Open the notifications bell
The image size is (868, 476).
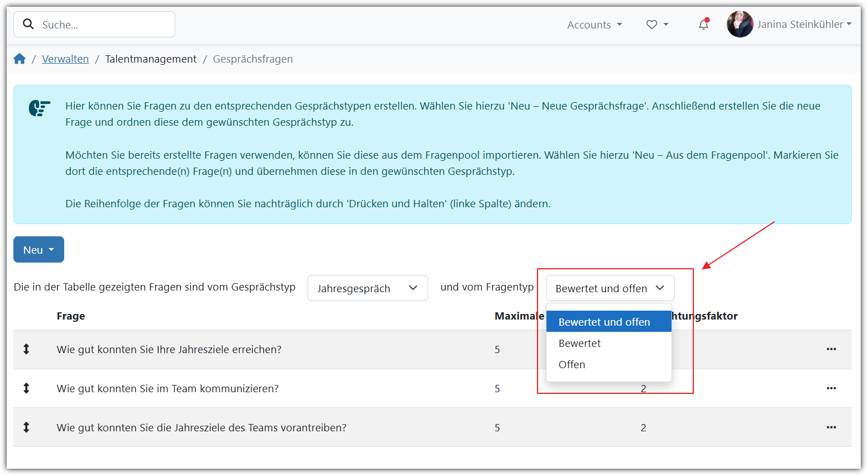point(703,25)
